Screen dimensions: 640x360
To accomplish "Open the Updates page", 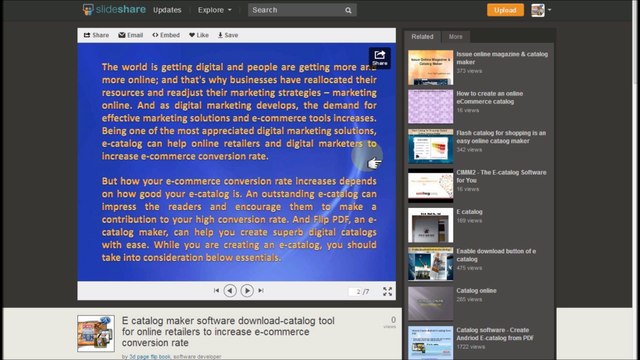I will pos(167,10).
